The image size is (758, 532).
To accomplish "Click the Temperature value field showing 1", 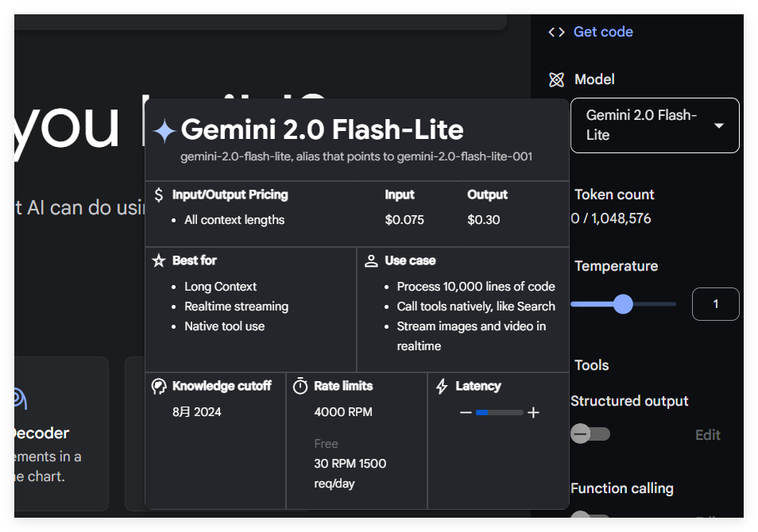I will 715,304.
